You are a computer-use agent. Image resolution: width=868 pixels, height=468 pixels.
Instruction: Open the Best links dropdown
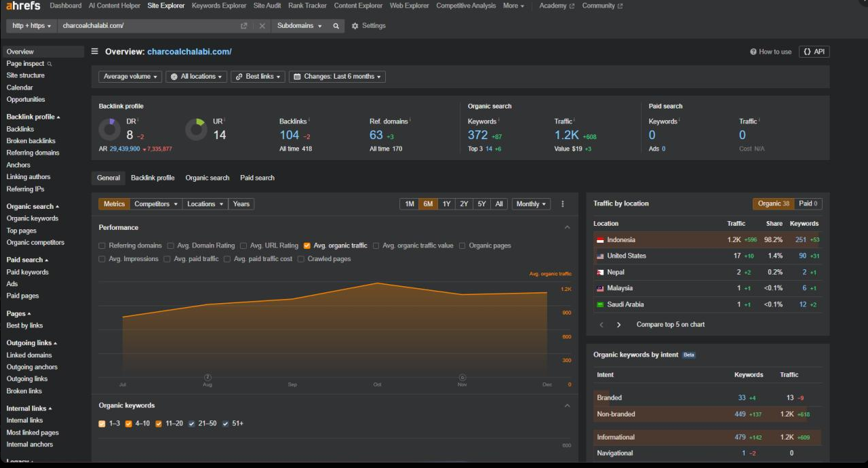pyautogui.click(x=258, y=77)
